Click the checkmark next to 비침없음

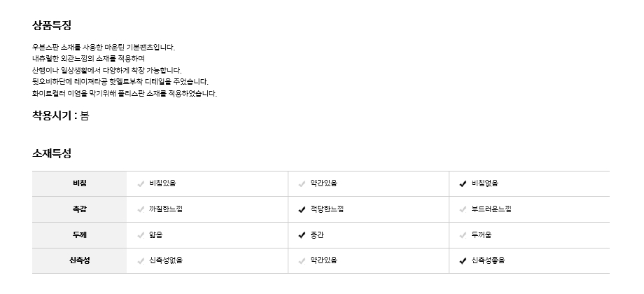tap(463, 183)
